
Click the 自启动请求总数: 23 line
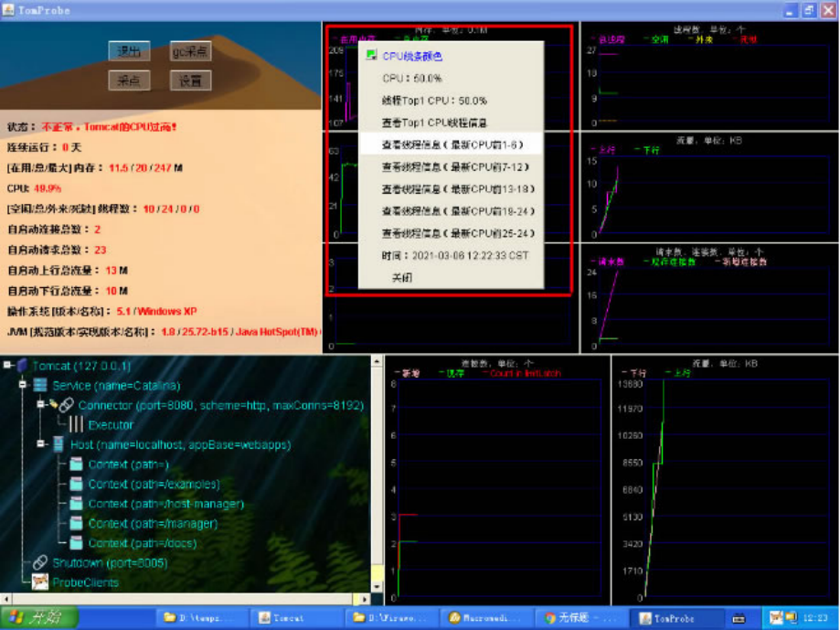tap(57, 250)
